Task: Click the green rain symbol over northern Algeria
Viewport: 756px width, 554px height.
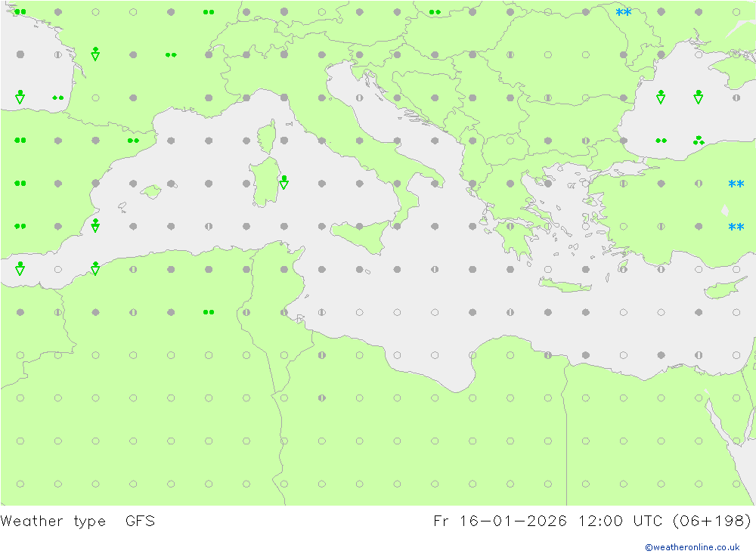Action: click(x=209, y=312)
